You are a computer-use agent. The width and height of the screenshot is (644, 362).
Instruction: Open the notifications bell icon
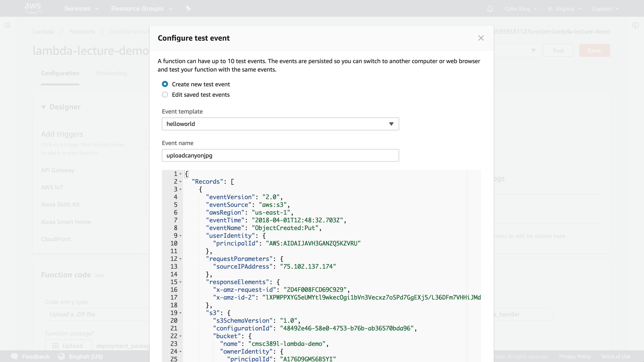(x=490, y=9)
